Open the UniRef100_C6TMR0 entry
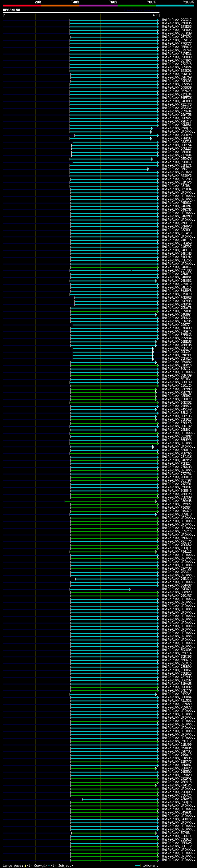The image size is (197, 868). tap(177, 61)
